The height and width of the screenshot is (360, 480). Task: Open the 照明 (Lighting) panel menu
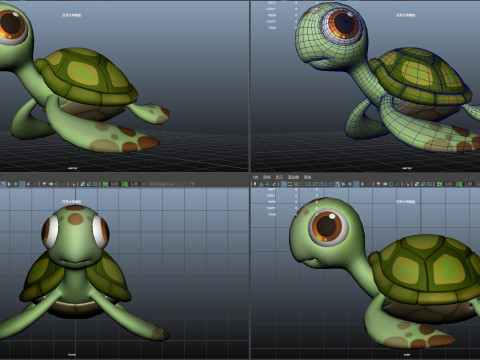[x=267, y=177]
